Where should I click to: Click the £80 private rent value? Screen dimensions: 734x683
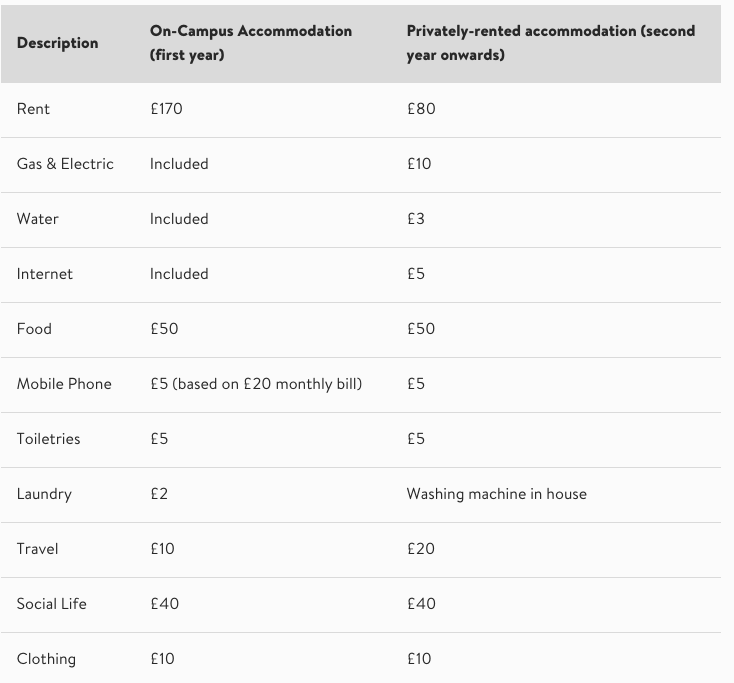[x=421, y=109]
